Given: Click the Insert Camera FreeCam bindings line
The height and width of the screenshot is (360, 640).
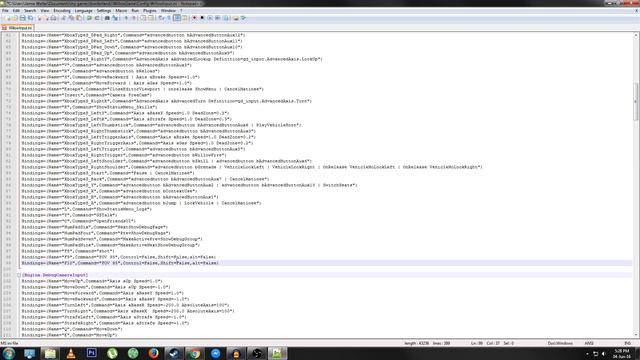Looking at the screenshot, I should coord(87,95).
